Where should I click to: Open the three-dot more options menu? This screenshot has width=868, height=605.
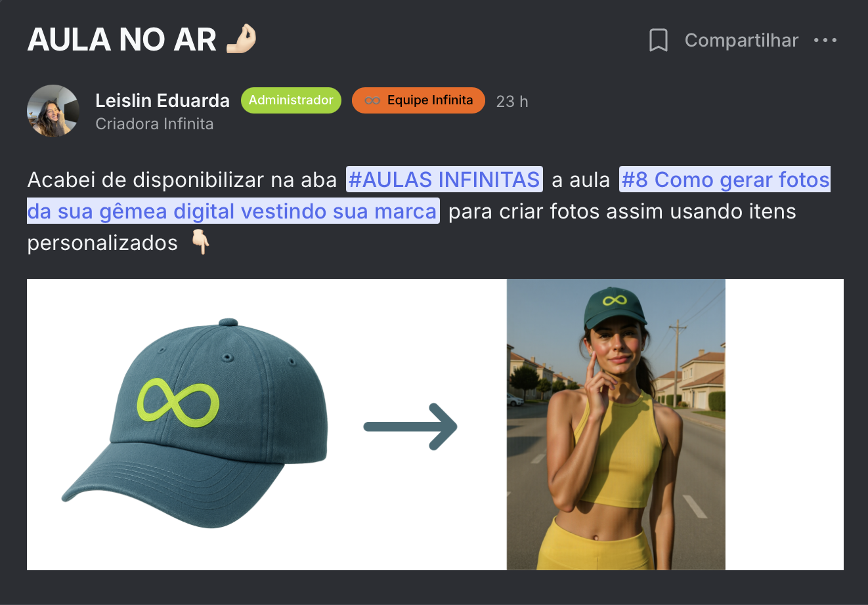825,40
